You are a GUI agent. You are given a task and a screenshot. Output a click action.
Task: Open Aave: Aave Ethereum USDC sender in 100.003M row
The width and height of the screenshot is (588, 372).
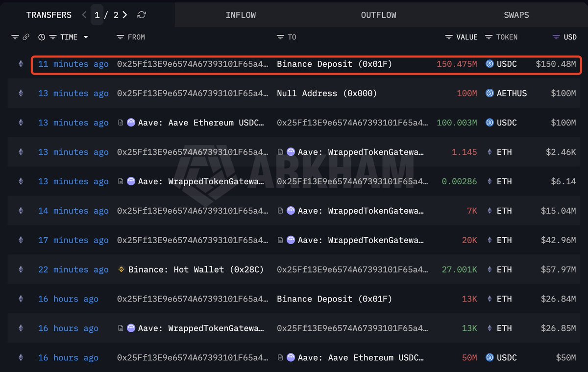pos(201,123)
